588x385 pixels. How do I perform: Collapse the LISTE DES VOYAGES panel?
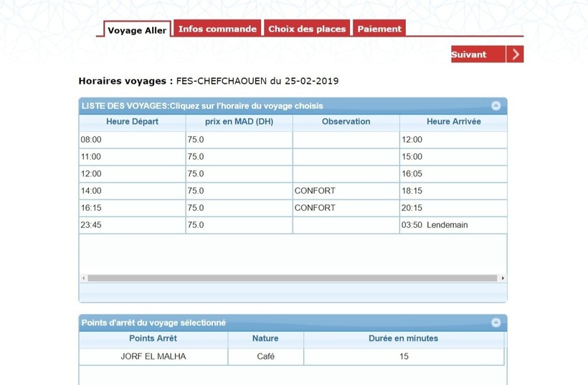(495, 105)
